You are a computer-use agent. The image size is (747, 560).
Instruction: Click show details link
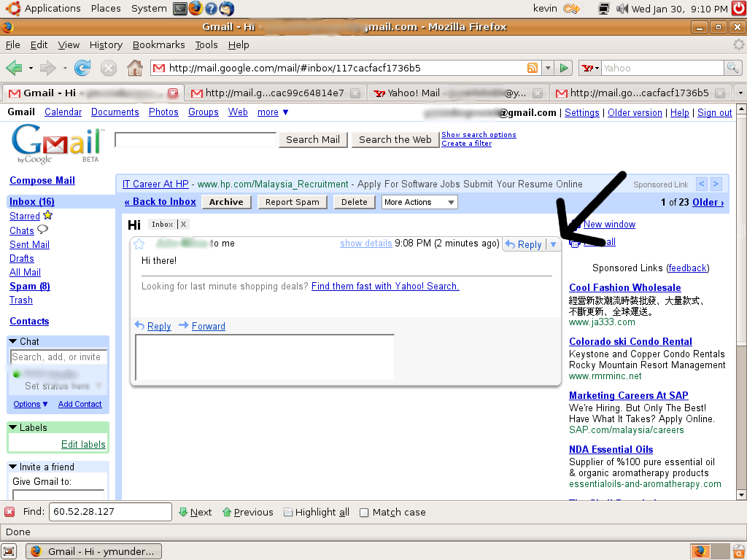366,244
